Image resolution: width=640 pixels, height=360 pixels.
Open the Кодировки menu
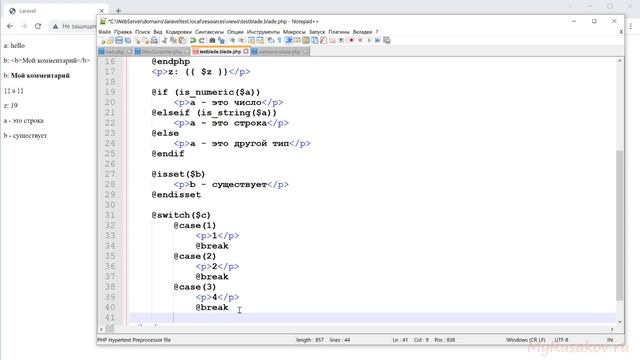point(179,32)
